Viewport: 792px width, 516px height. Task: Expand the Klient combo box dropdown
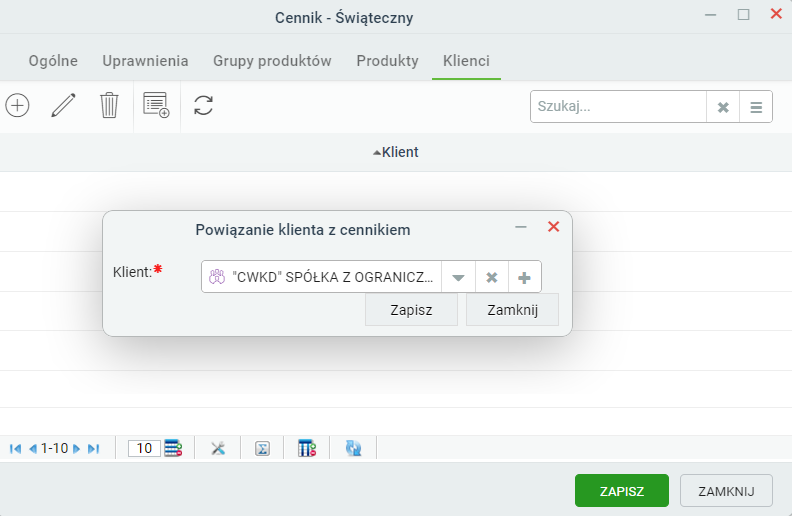point(458,277)
